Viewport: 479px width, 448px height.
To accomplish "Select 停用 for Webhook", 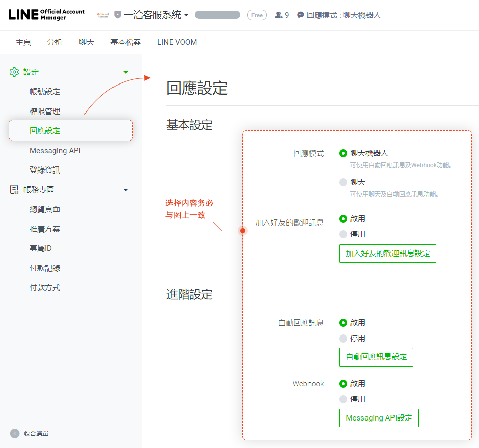I will 343,399.
